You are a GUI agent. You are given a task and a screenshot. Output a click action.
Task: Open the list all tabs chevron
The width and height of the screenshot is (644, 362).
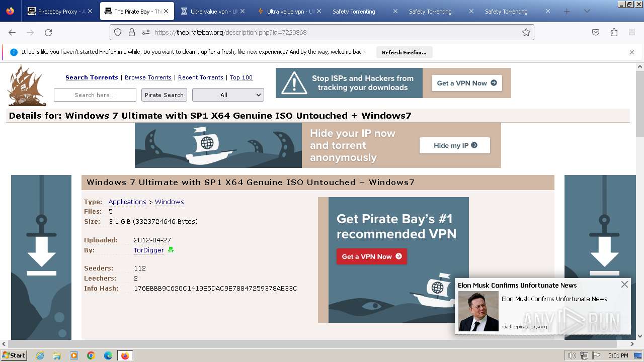[587, 11]
